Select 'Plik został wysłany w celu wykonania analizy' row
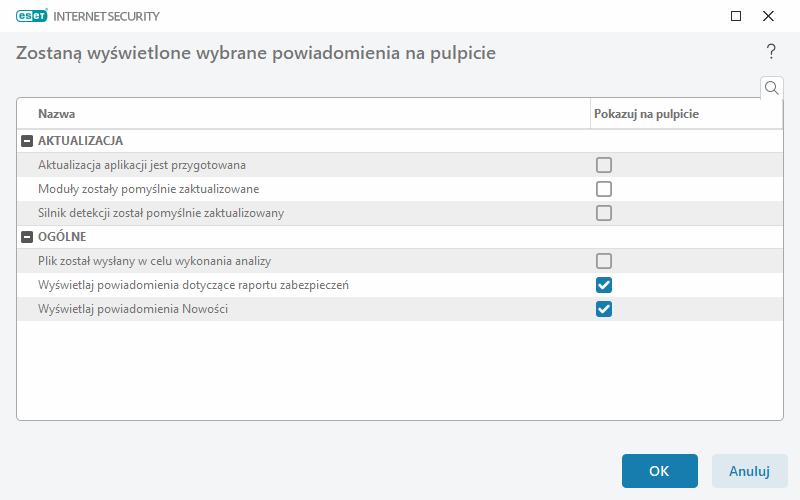Image resolution: width=800 pixels, height=500 pixels. click(154, 261)
